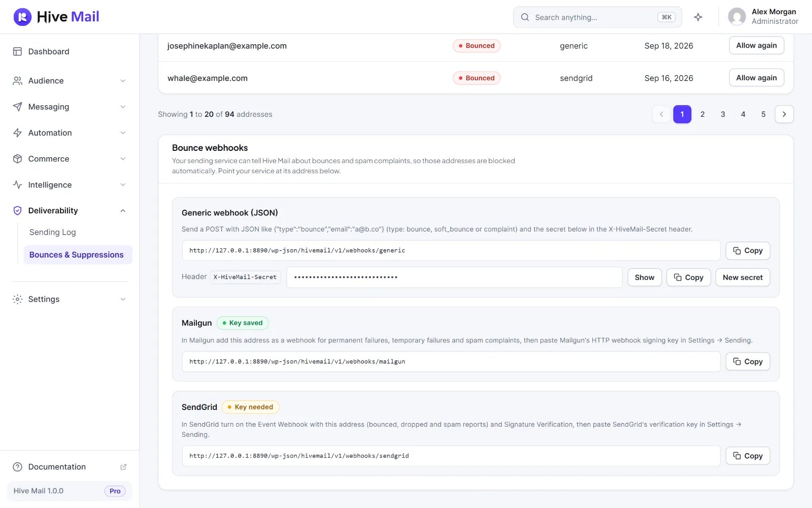Click the Settings gear icon

[x=17, y=299]
